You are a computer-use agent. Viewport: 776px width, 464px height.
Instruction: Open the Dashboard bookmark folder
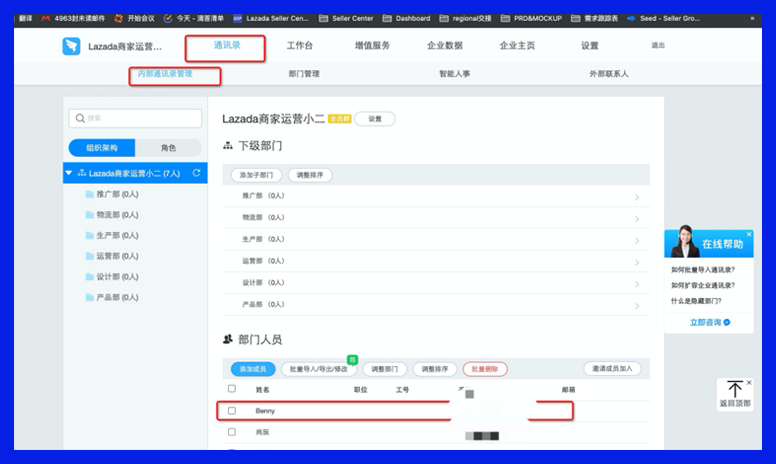coord(406,18)
